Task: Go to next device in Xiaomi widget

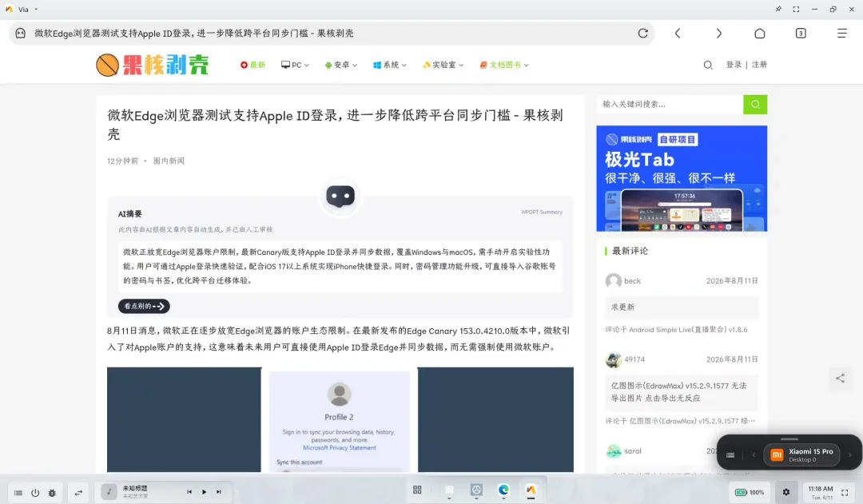Action: tap(849, 455)
